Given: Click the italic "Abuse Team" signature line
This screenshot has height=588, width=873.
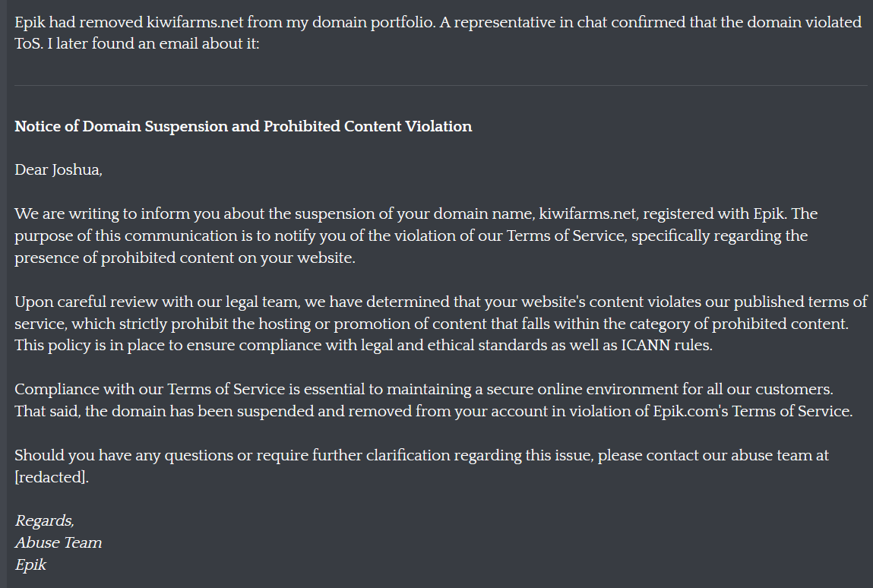Looking at the screenshot, I should pyautogui.click(x=59, y=543).
